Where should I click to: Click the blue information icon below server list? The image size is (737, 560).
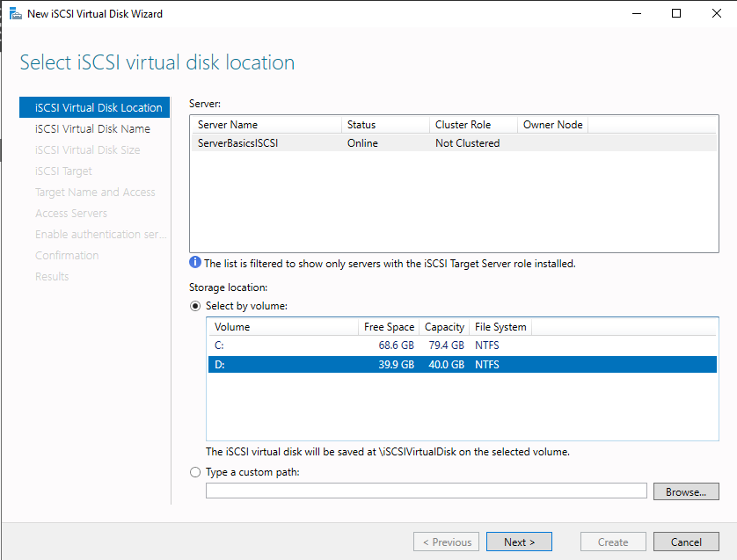pos(195,263)
